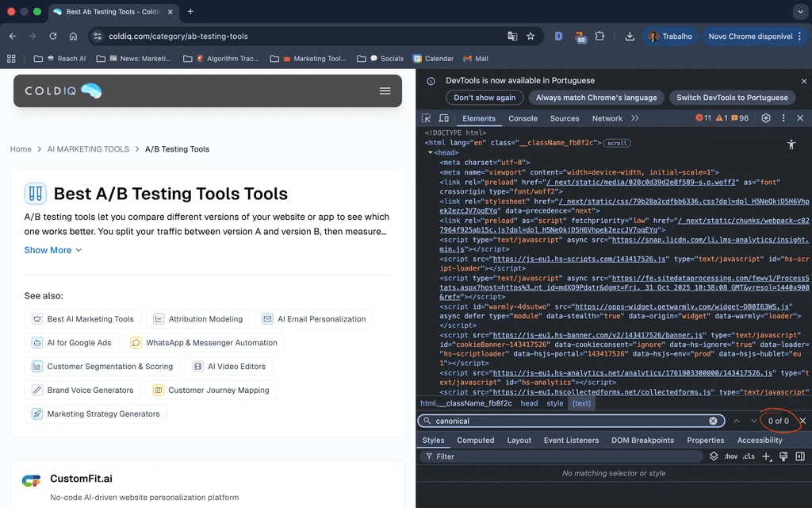Switch to the Console tab
The height and width of the screenshot is (508, 812).
pos(523,118)
